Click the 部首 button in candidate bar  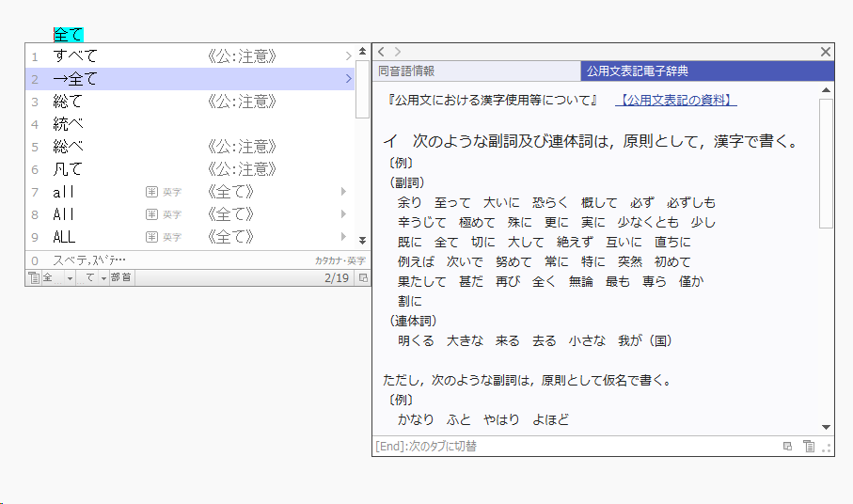pos(120,277)
